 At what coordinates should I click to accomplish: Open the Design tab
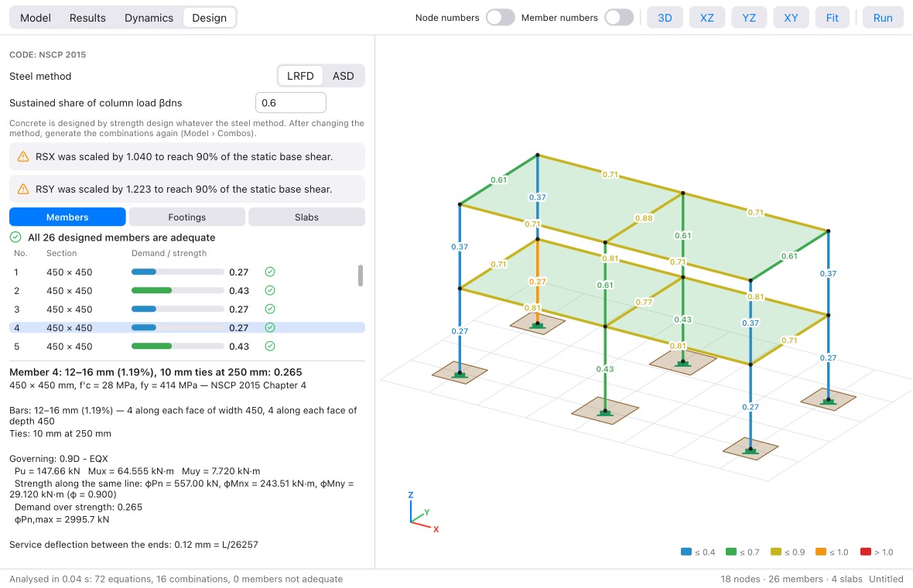[210, 18]
